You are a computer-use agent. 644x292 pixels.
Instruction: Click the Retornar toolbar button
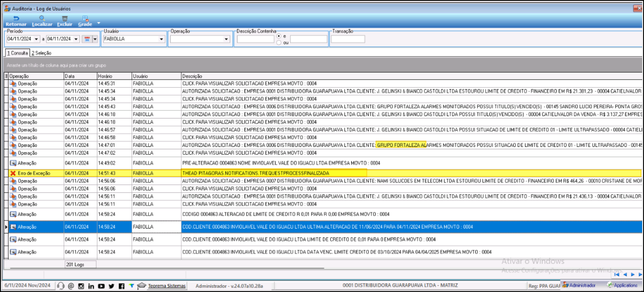(16, 21)
